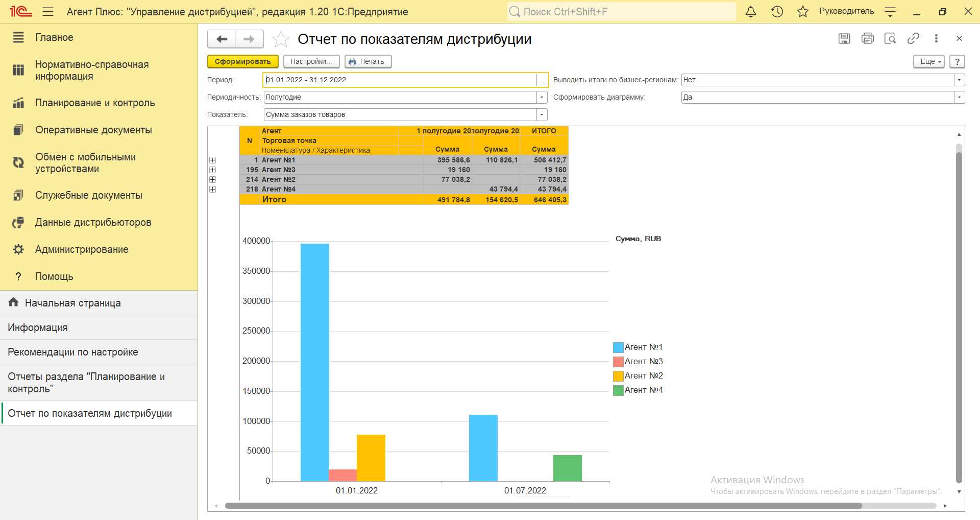
Task: Open the three-dot more options icon
Action: coord(936,38)
